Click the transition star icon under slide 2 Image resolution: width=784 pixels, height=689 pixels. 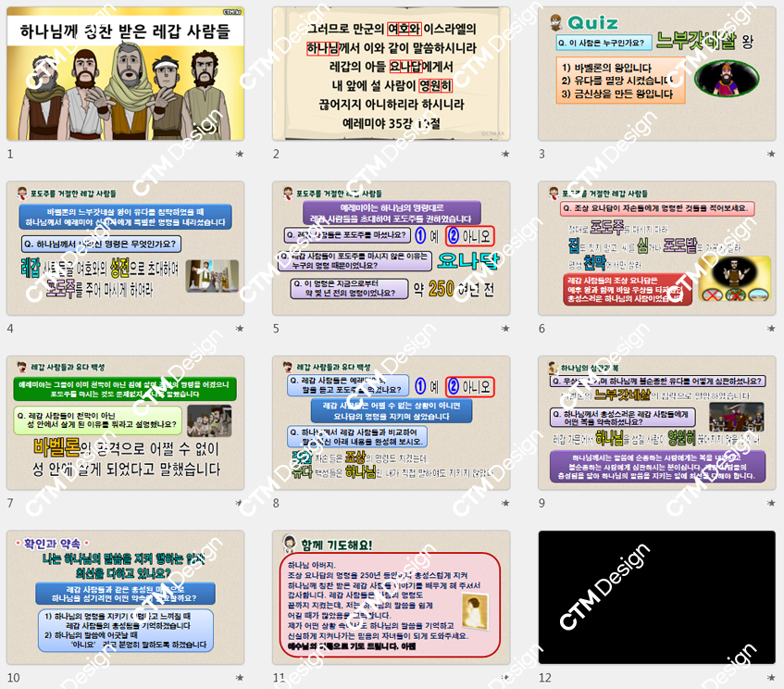coord(505,155)
